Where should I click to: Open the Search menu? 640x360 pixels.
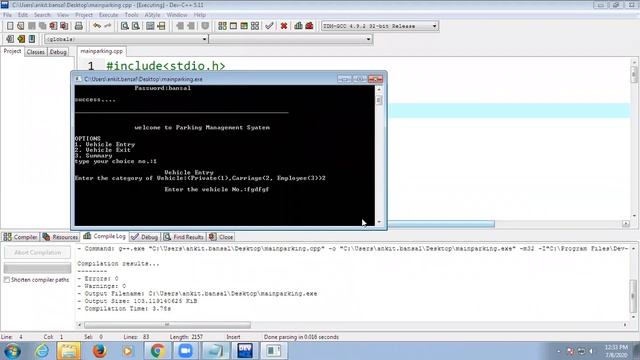[x=42, y=15]
